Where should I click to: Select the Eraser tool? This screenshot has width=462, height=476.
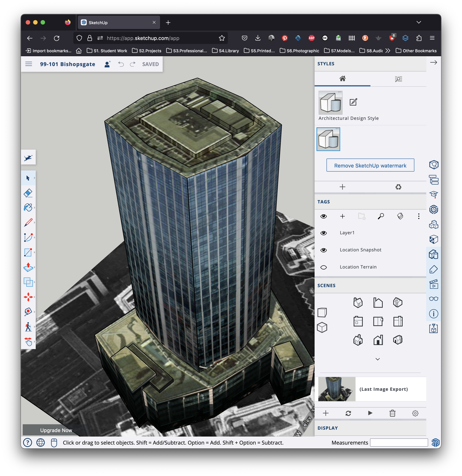(28, 193)
